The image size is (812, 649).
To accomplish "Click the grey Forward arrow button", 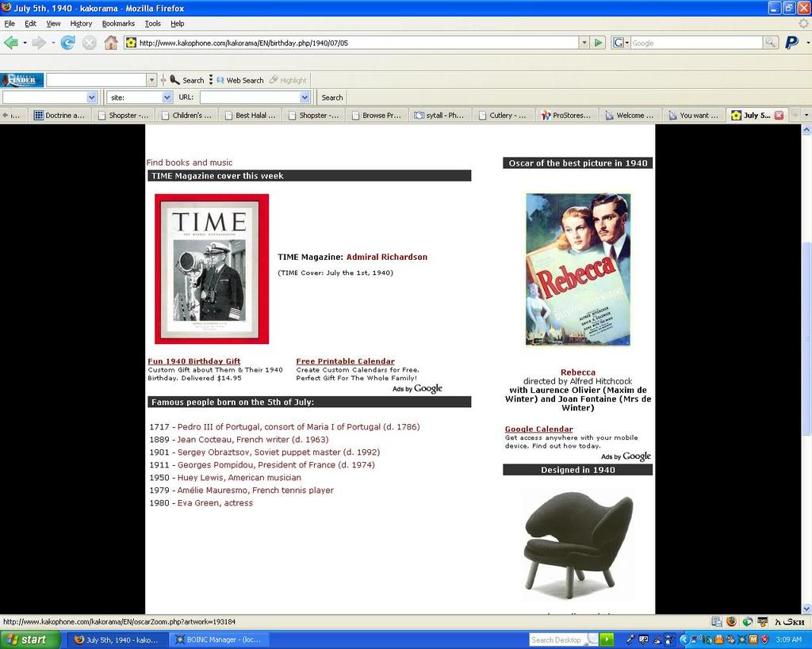I will (39, 43).
